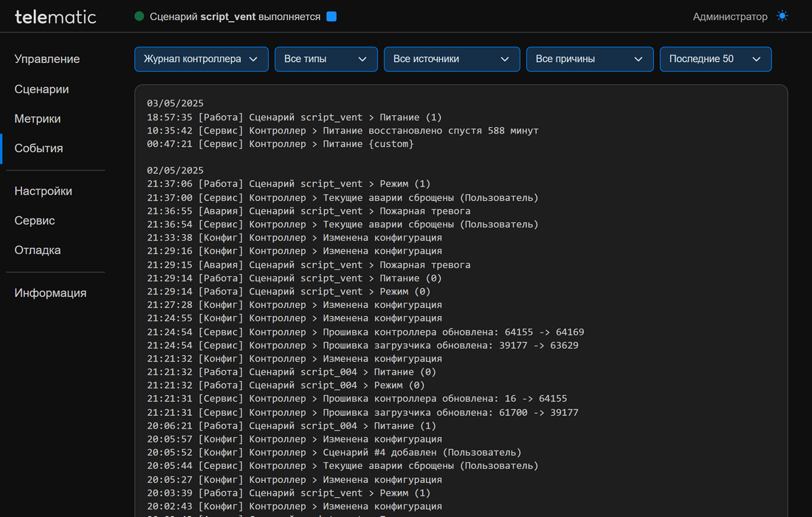This screenshot has height=517, width=812.
Task: Click the telematic logo
Action: point(55,17)
